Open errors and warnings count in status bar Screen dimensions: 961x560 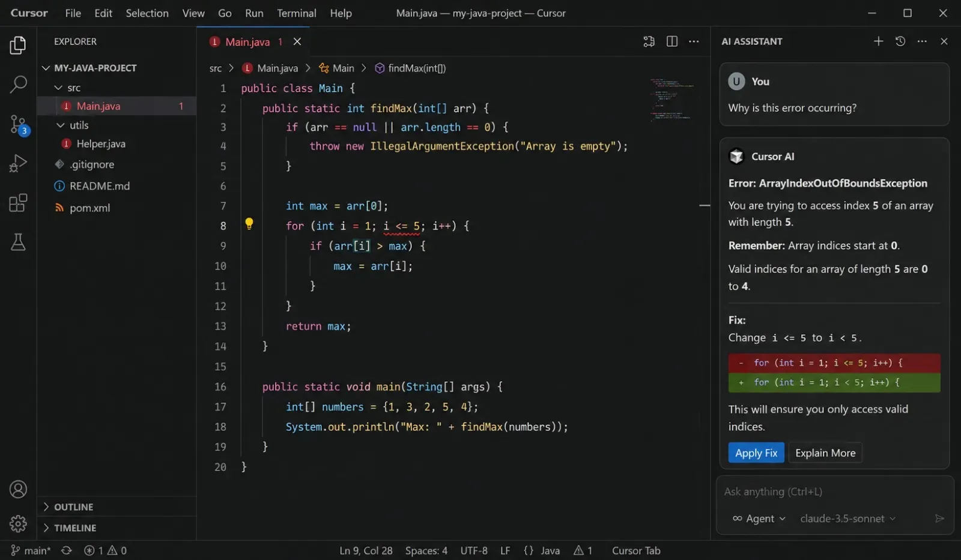tap(106, 550)
